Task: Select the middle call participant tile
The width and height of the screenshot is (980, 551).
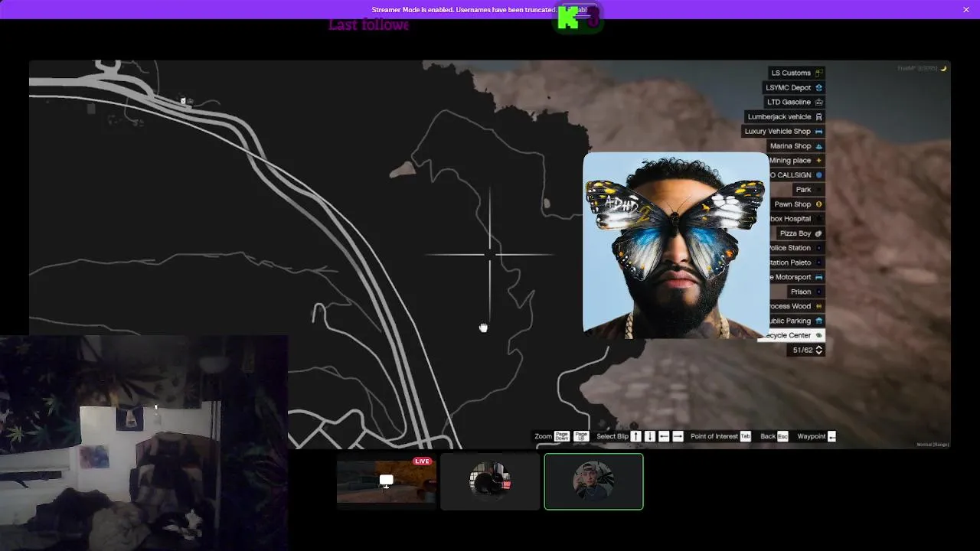Action: pyautogui.click(x=490, y=481)
